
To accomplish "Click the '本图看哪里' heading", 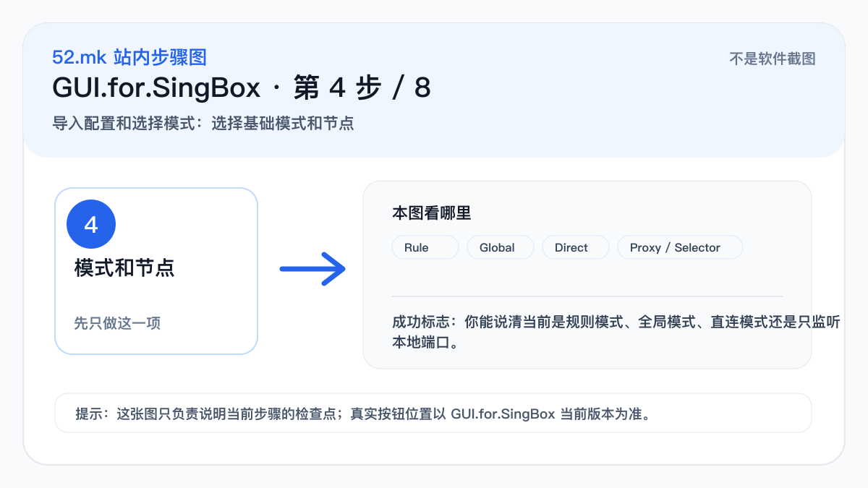I will pos(432,213).
